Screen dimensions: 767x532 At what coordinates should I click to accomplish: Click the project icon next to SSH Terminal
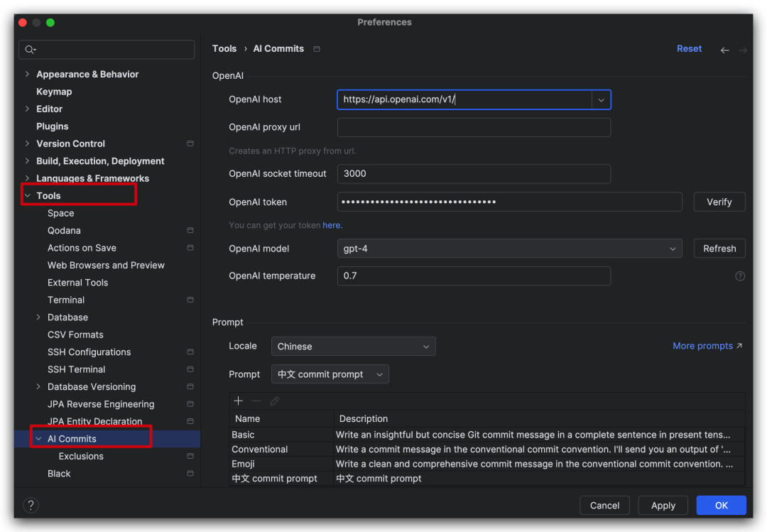[x=190, y=369]
